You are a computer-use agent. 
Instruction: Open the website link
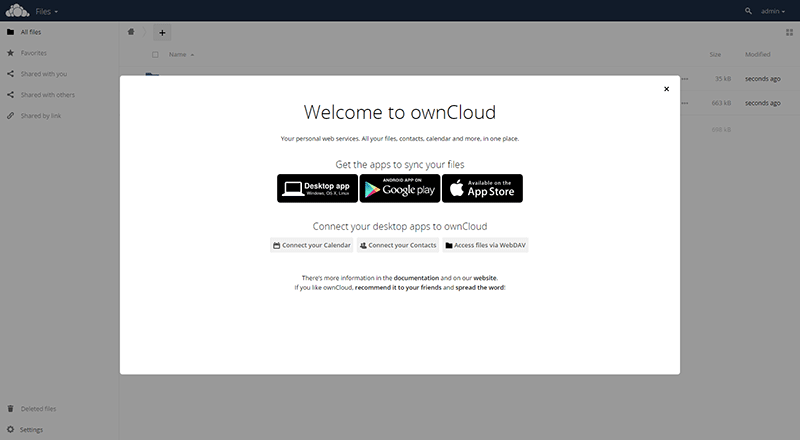[485, 278]
